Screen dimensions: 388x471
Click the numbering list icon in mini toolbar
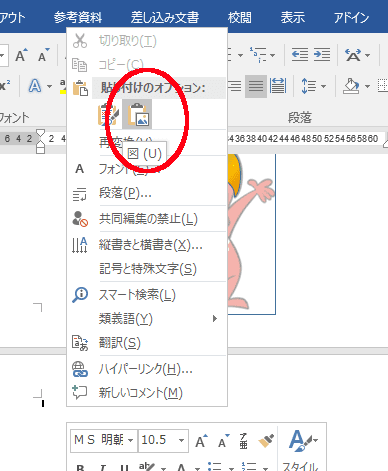point(248,466)
